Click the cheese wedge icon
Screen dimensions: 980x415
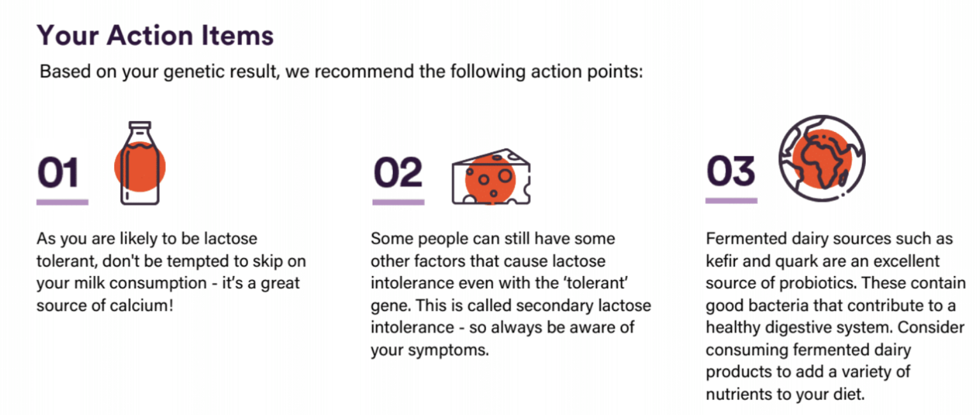[x=491, y=177]
